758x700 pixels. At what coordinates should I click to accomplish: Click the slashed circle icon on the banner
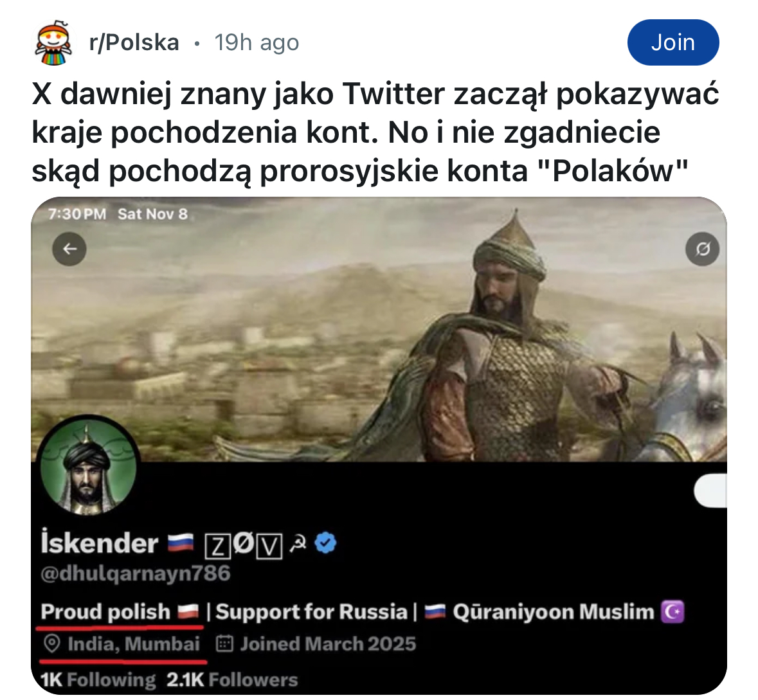coord(702,249)
